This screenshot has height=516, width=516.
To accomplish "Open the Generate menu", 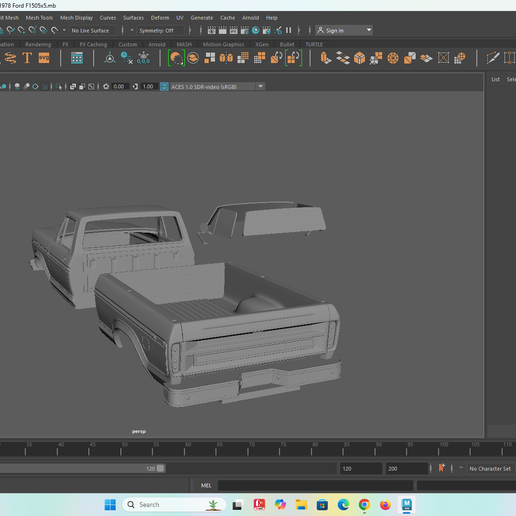I will (202, 18).
